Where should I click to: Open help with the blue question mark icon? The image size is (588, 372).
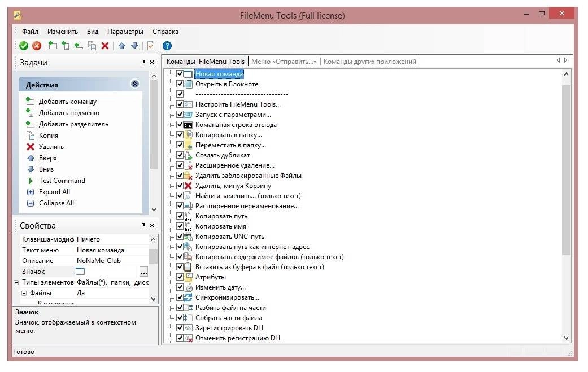pyautogui.click(x=167, y=46)
